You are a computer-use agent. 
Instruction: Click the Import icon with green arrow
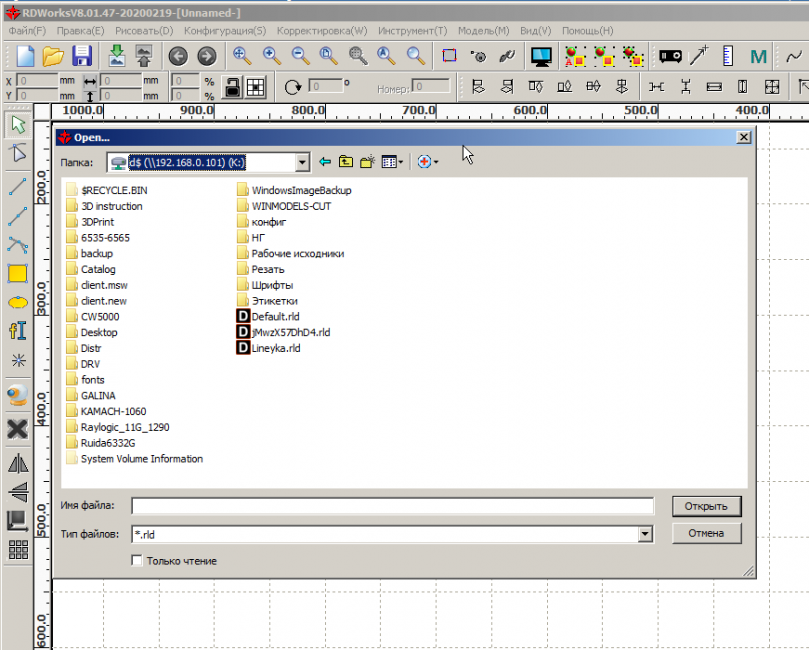[x=117, y=56]
